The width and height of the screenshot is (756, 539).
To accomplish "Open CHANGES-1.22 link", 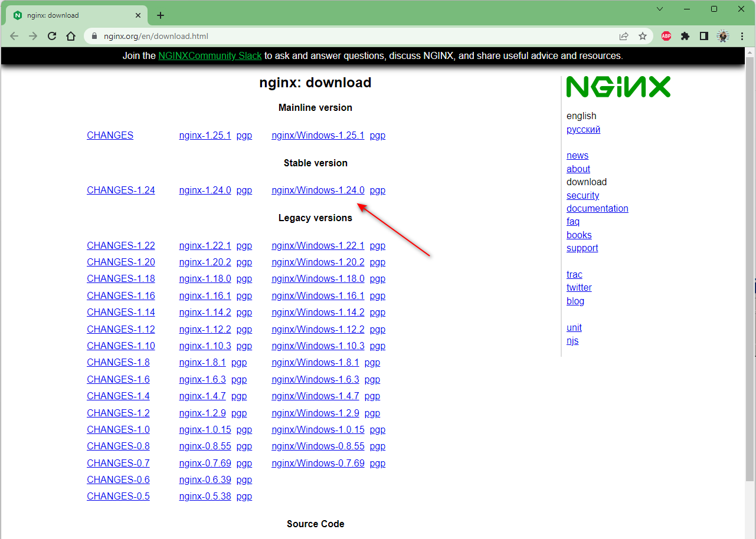I will (121, 245).
